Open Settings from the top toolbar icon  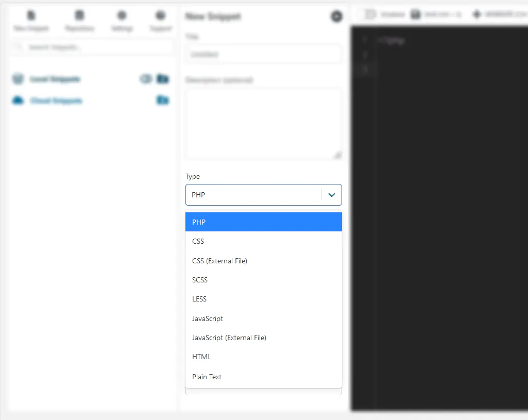122,15
